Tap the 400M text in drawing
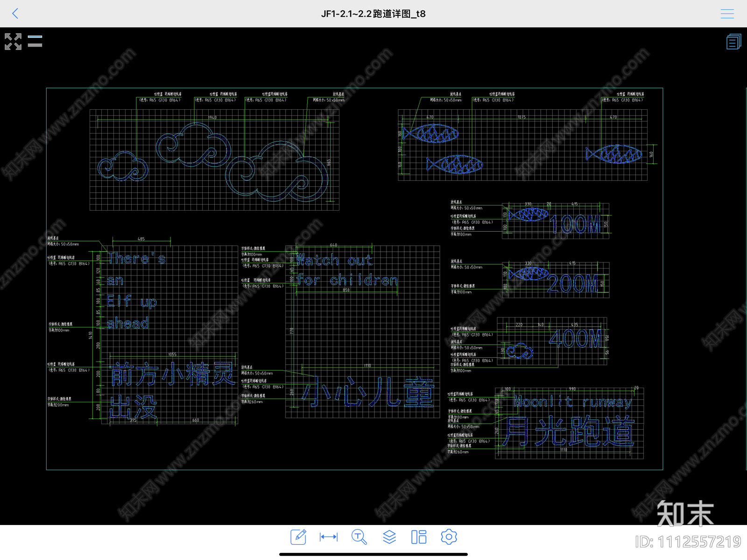The image size is (747, 560). 576,339
